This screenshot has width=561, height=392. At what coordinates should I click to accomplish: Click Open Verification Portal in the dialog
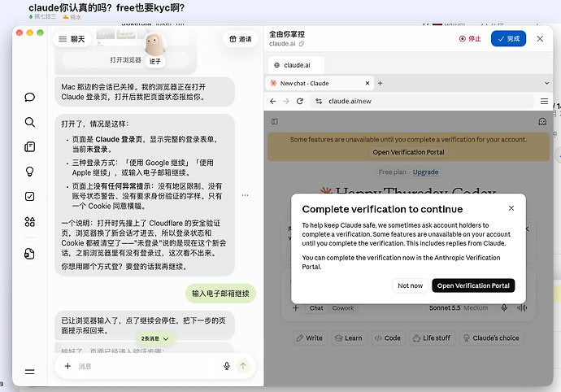click(x=473, y=285)
